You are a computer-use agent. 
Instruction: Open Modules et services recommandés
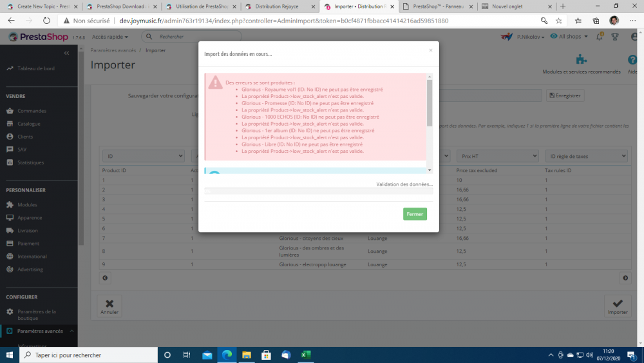581,64
